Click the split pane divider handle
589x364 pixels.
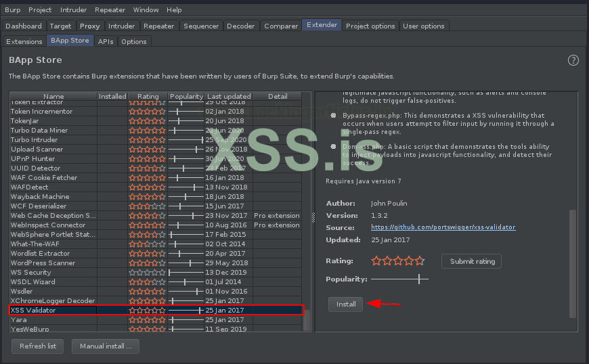[x=313, y=218]
